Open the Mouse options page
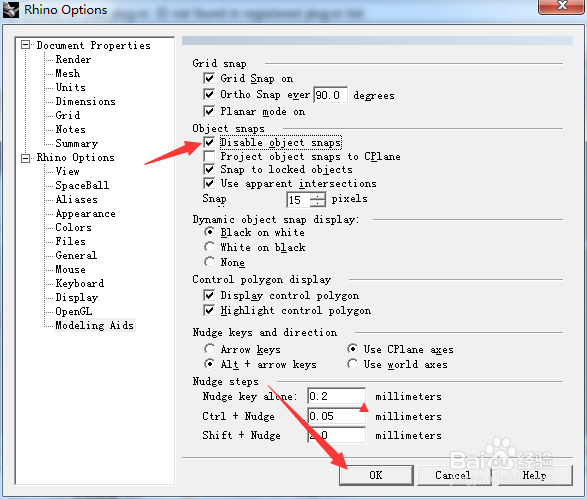The image size is (587, 499). click(x=70, y=270)
